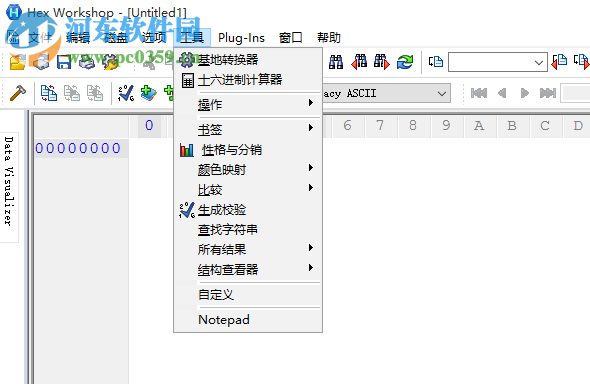Click the hammer tool icon
The height and width of the screenshot is (384, 590).
17,93
